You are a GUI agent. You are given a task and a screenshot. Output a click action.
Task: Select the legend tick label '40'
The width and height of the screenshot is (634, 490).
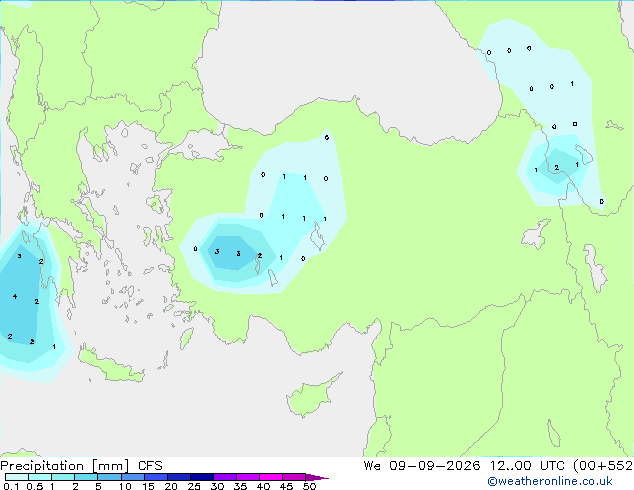click(x=263, y=486)
